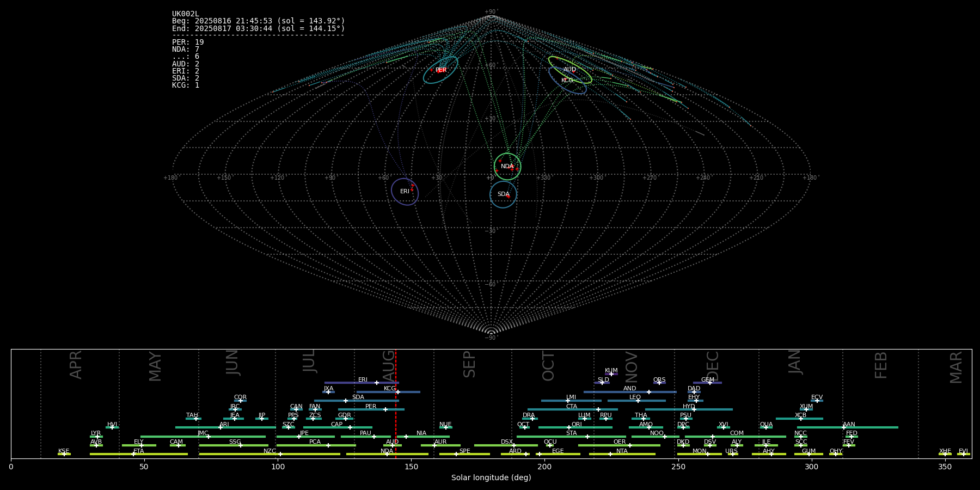Image resolution: width=980 pixels, height=490 pixels.
Task: Click the 'NDA: 7' count entry
Action: click(186, 50)
